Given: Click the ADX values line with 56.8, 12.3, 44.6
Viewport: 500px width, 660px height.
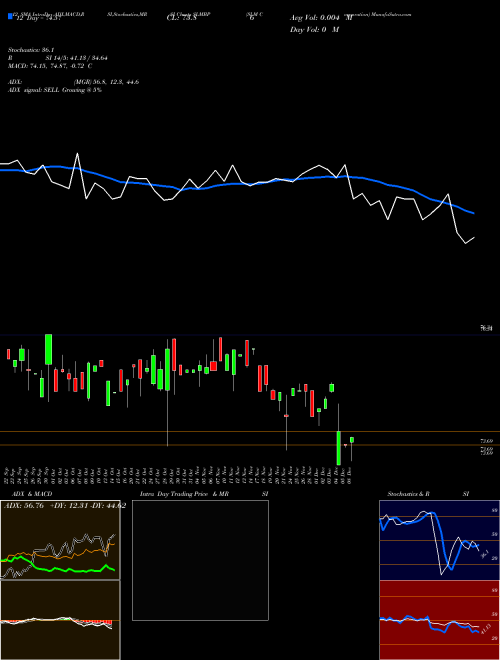Looking at the screenshot, I should tap(74, 82).
